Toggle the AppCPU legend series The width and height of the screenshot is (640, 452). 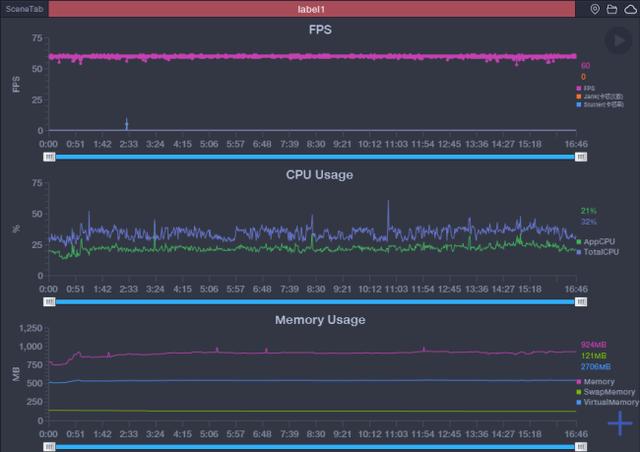596,242
